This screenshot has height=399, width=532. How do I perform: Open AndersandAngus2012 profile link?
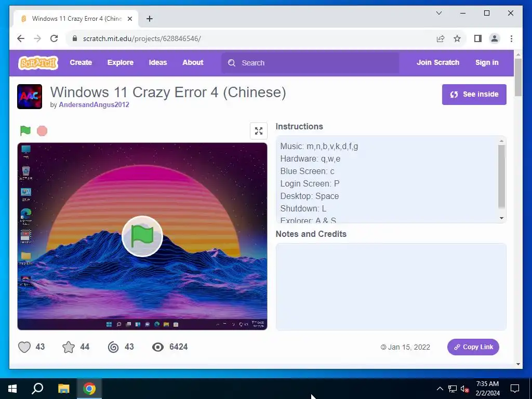tap(94, 104)
